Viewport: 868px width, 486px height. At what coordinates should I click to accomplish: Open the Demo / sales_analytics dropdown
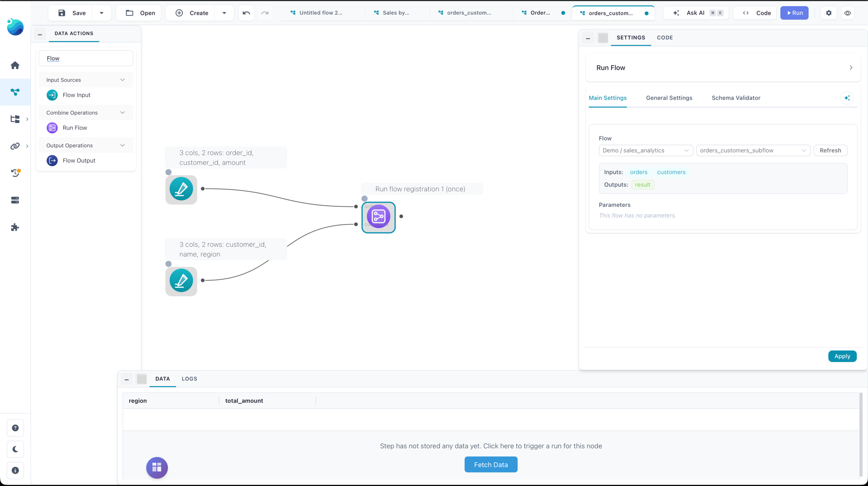click(646, 150)
